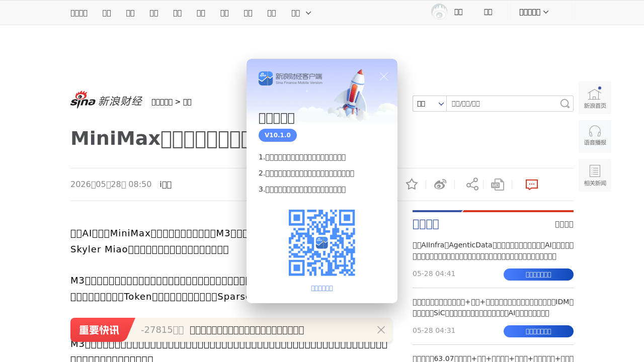Image resolution: width=644 pixels, height=362 pixels.
Task: Select update note number 3 in popup
Action: point(302,189)
